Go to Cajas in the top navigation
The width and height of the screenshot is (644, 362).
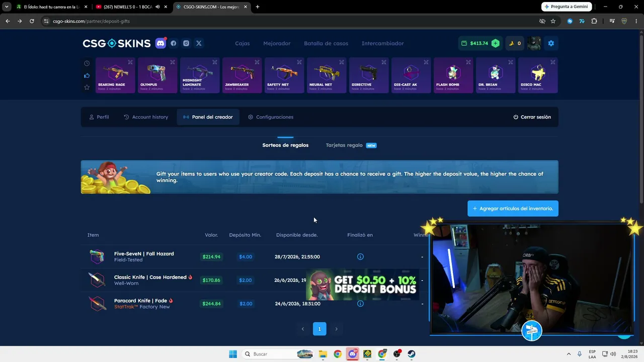(x=243, y=43)
